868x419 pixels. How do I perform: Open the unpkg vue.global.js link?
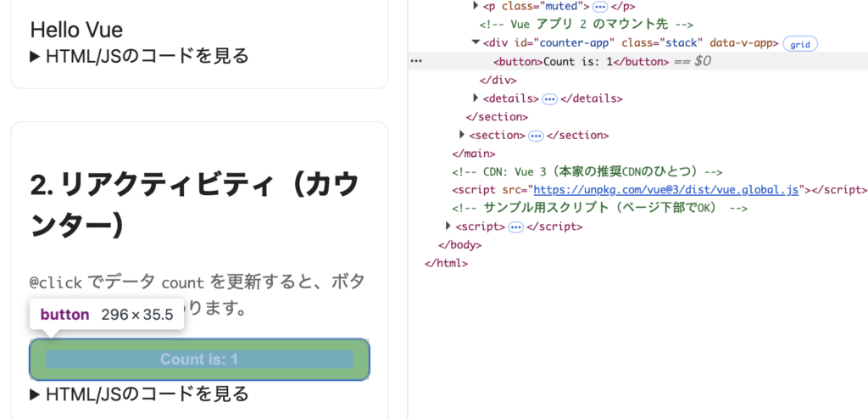(x=666, y=190)
